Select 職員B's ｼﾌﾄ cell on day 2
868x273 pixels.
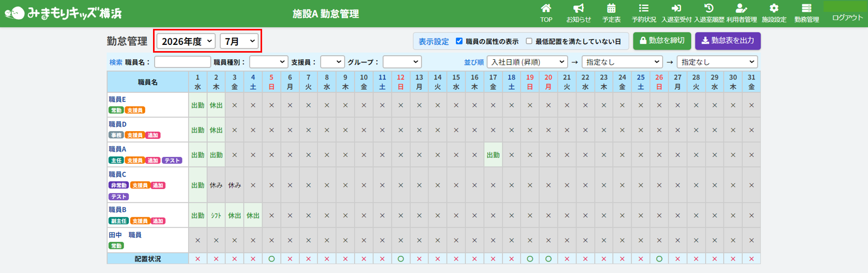point(216,216)
